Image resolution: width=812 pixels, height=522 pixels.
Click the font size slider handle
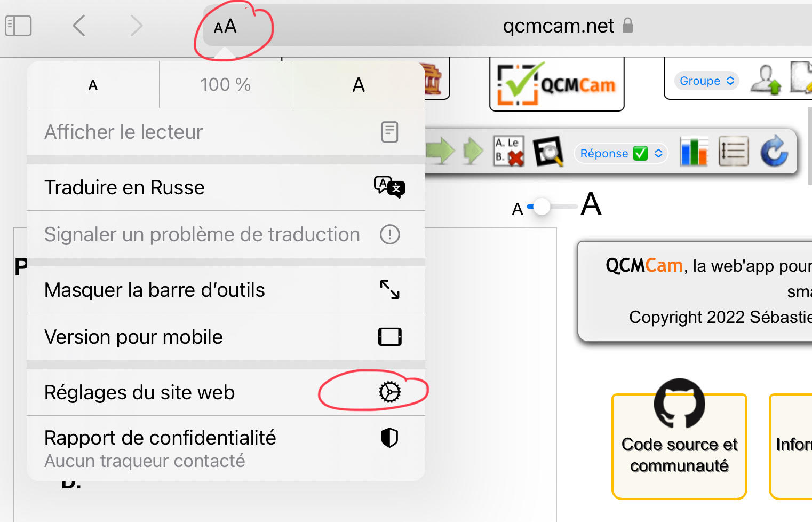(x=542, y=207)
